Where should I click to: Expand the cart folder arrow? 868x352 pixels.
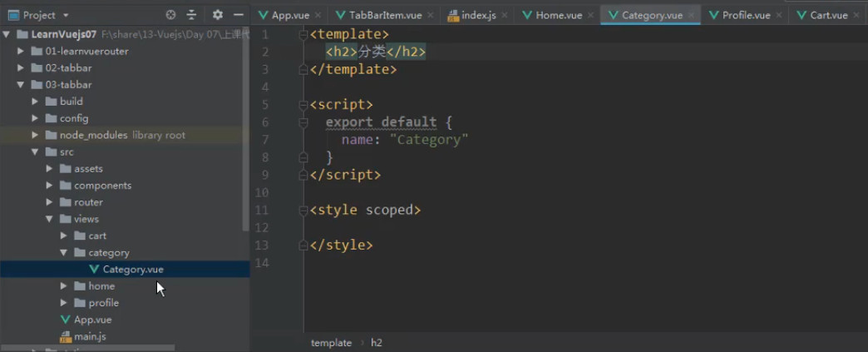64,235
